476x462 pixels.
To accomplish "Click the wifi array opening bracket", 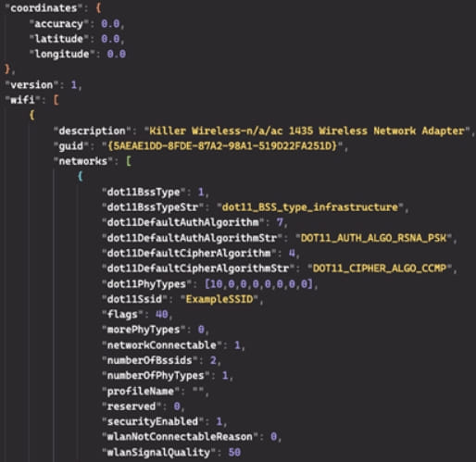I will tap(56, 100).
